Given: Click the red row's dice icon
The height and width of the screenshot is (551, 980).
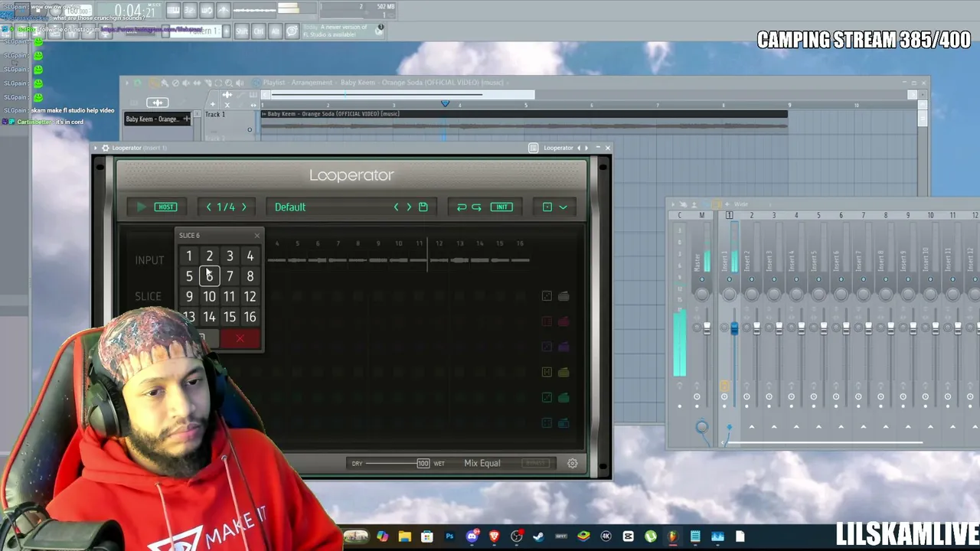Looking at the screenshot, I should point(547,321).
